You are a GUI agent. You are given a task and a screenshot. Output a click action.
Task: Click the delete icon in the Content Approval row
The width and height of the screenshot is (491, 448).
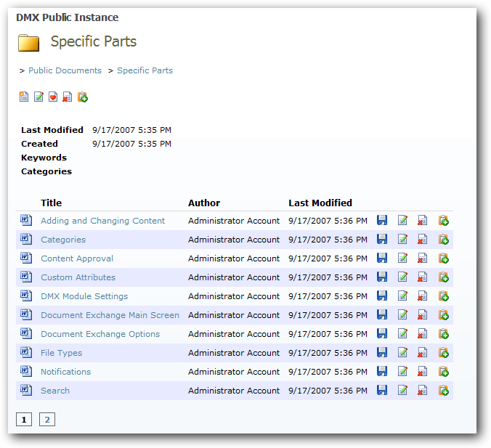pos(423,258)
